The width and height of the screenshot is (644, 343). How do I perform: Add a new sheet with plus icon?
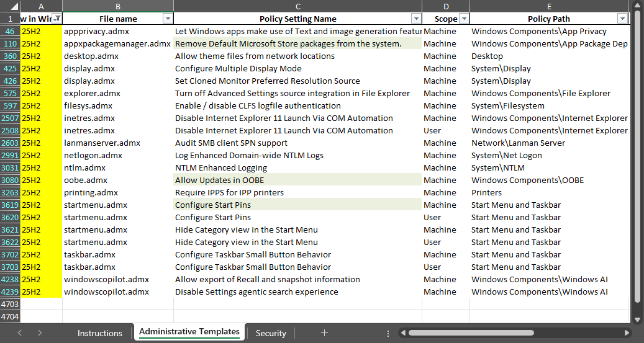click(324, 332)
